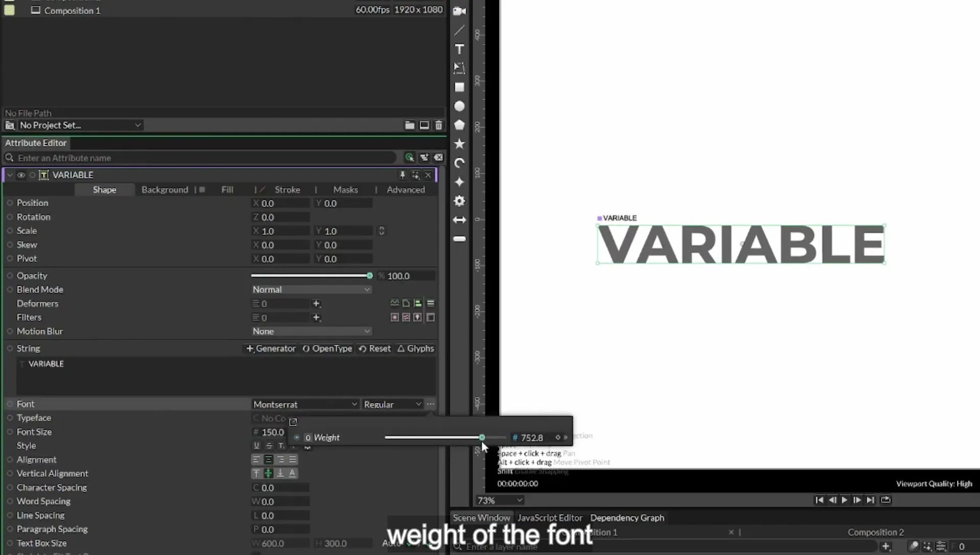Select the Star shape tool

(459, 144)
